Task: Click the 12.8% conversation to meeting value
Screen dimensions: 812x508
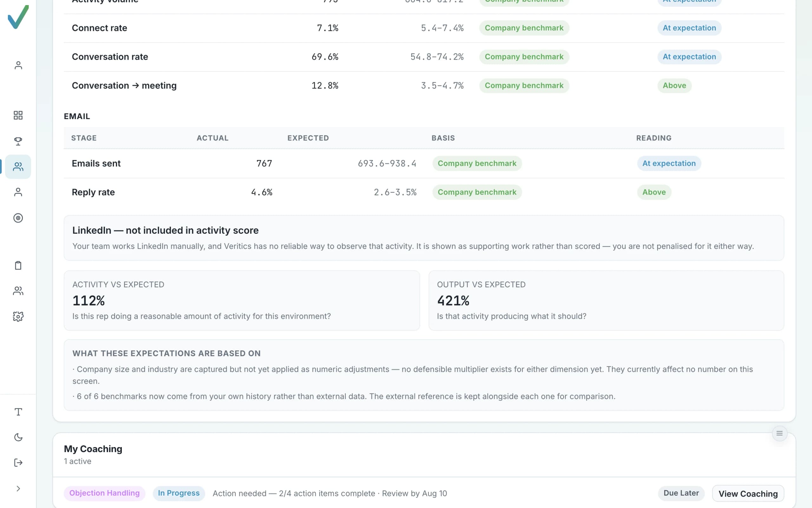Action: [x=325, y=86]
